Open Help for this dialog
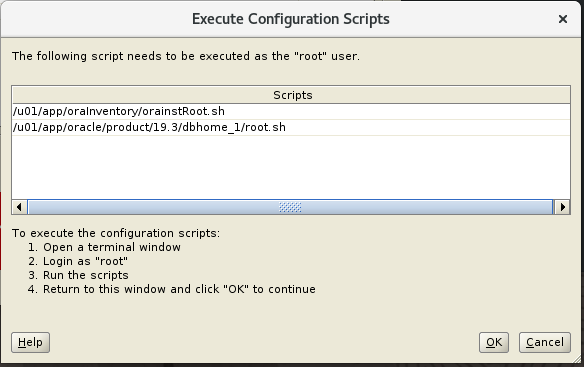 tap(30, 342)
